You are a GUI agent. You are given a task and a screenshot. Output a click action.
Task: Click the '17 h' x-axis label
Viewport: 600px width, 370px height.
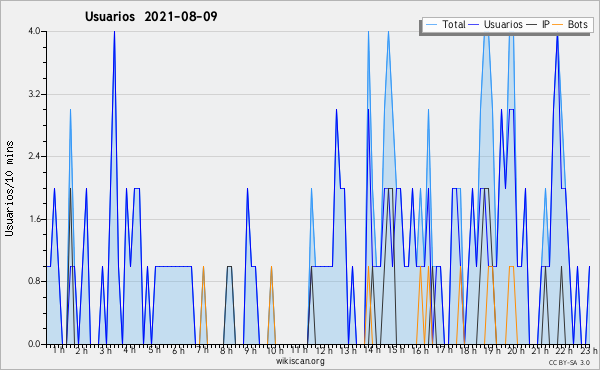[444, 350]
